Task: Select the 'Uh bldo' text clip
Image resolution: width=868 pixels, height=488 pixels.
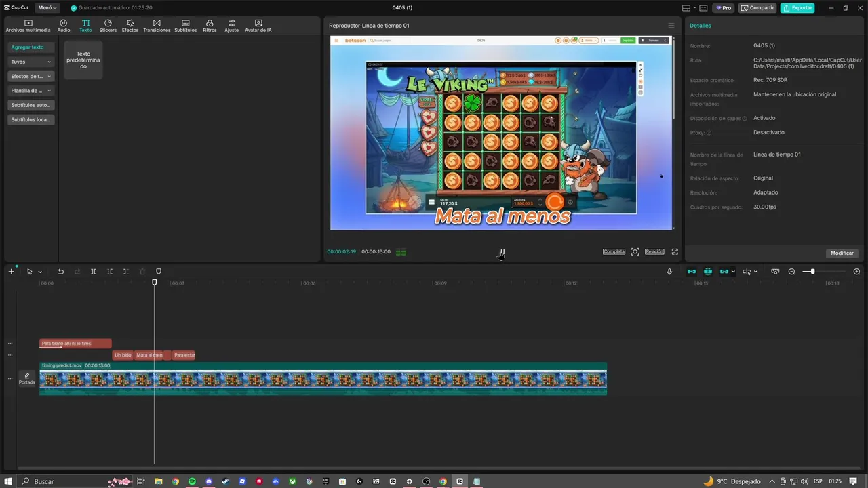Action: pos(123,355)
